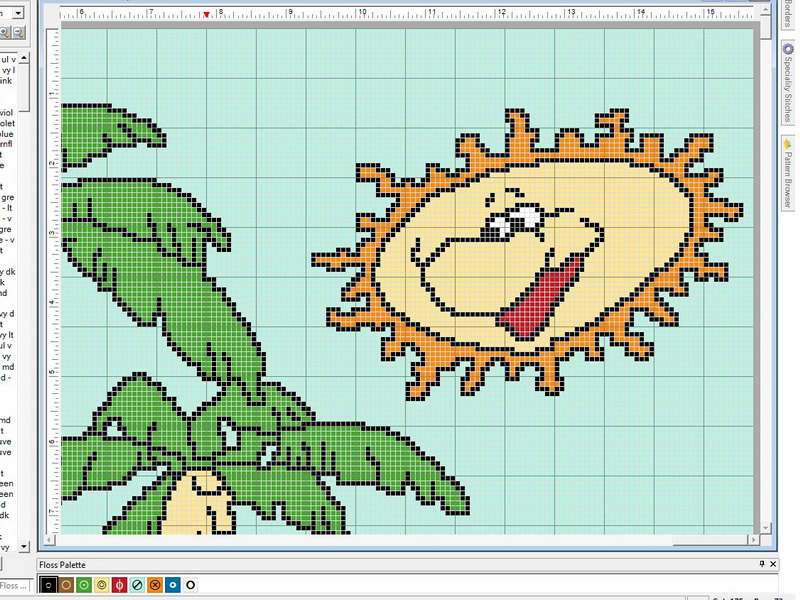Click canvas vertical scrollbar up arrow
Viewport: 800px width, 600px height.
[765, 11]
